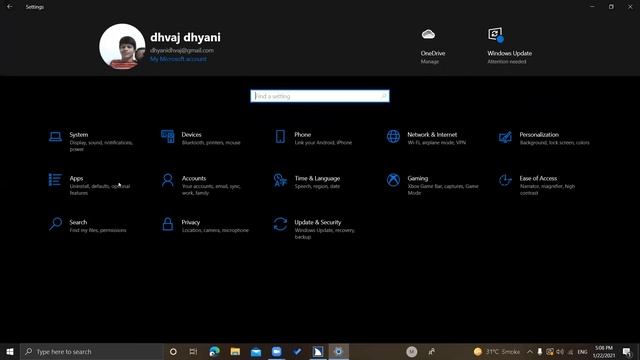
Task: Click the Personalization description text
Action: point(554,143)
